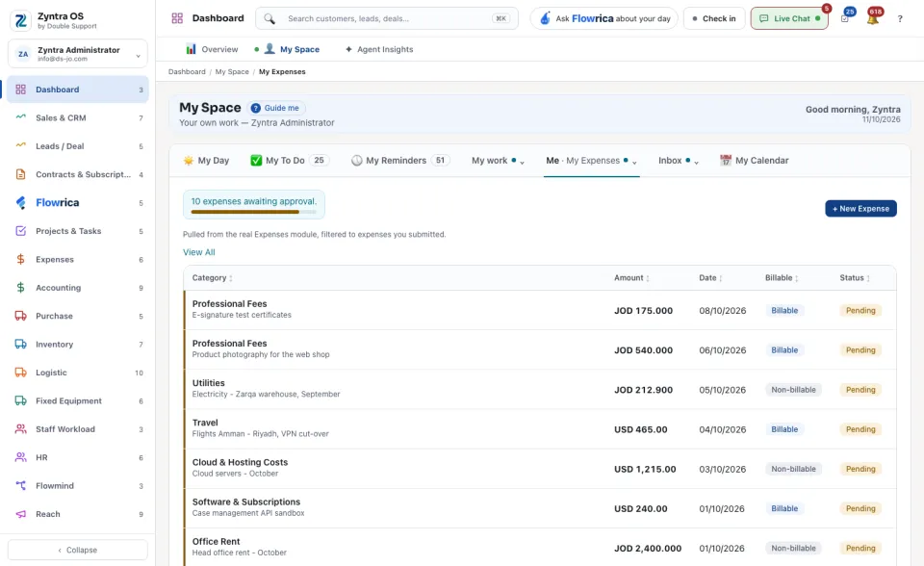
Task: Open Expenses sidebar dollar icon
Action: tap(20, 260)
